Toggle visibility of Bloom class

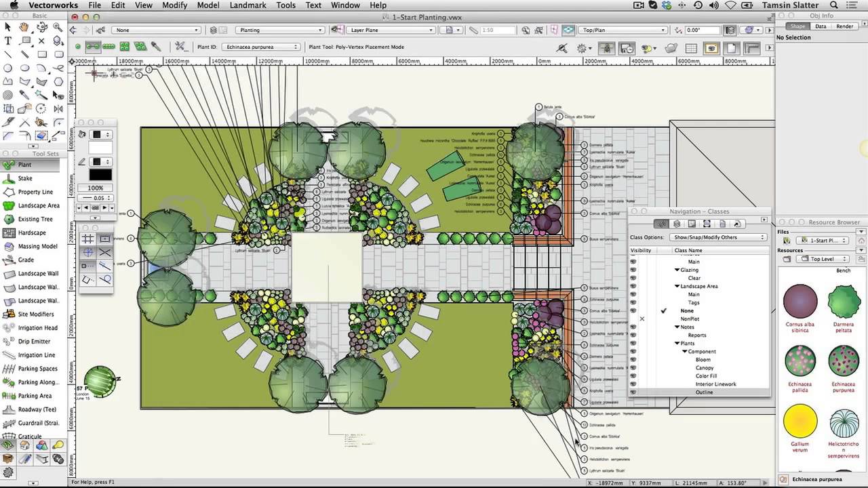(633, 359)
